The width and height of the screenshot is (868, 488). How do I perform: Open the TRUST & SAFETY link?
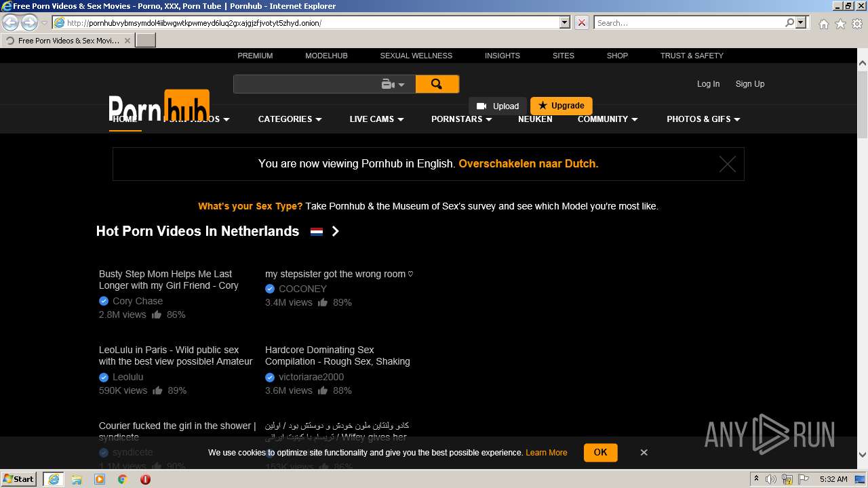pos(692,56)
